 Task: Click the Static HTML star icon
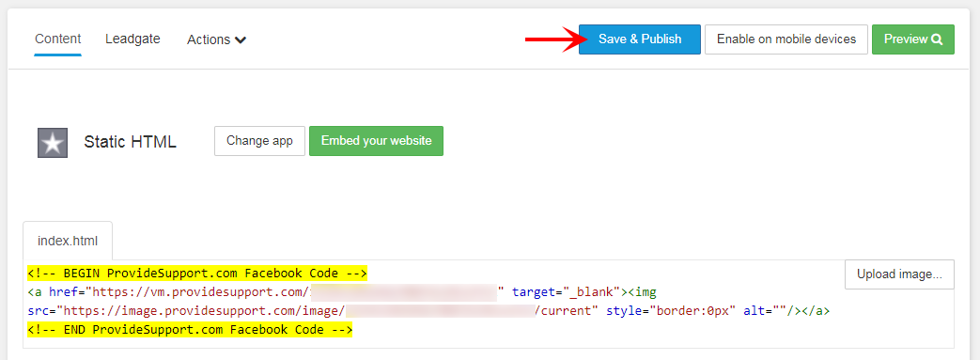pyautogui.click(x=53, y=143)
